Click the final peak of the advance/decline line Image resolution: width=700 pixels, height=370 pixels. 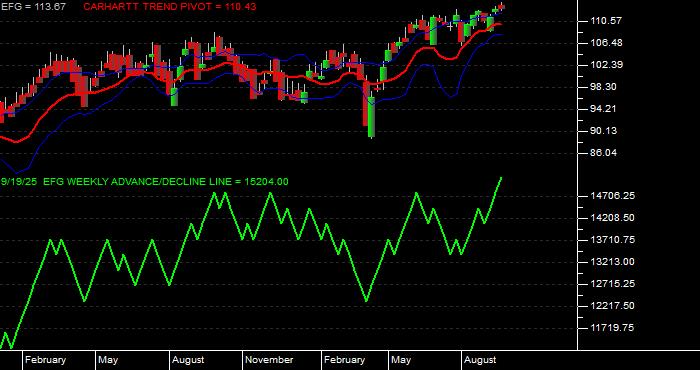(x=501, y=178)
